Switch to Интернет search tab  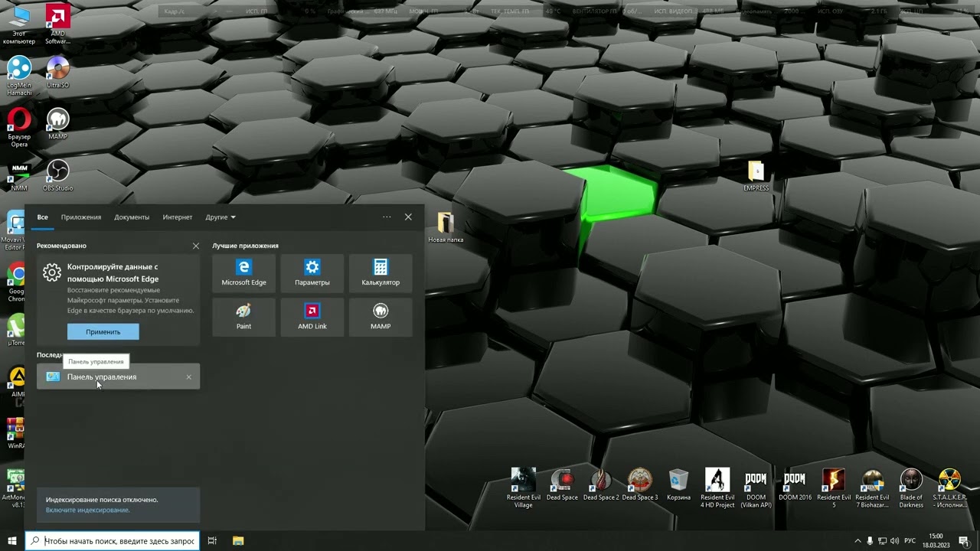click(178, 217)
